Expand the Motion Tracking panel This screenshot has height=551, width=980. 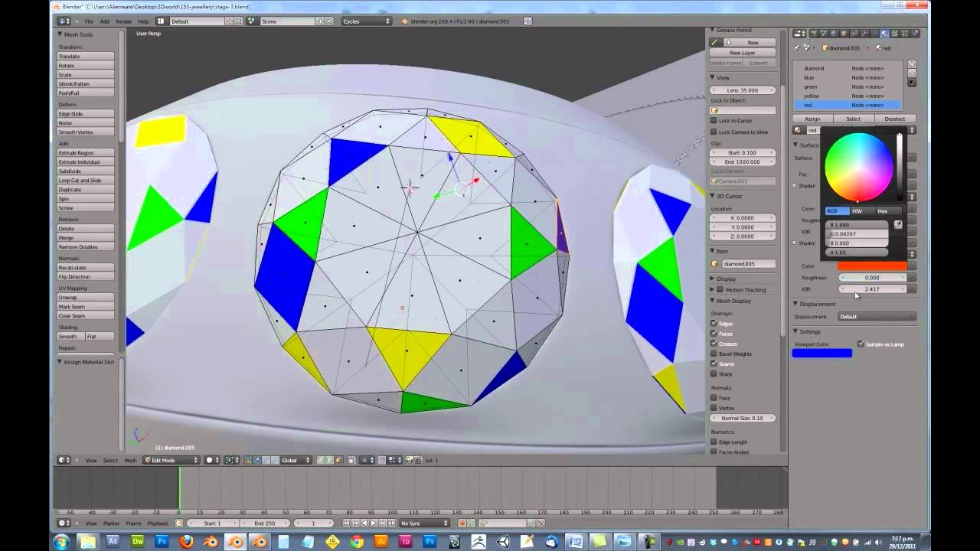tap(713, 289)
